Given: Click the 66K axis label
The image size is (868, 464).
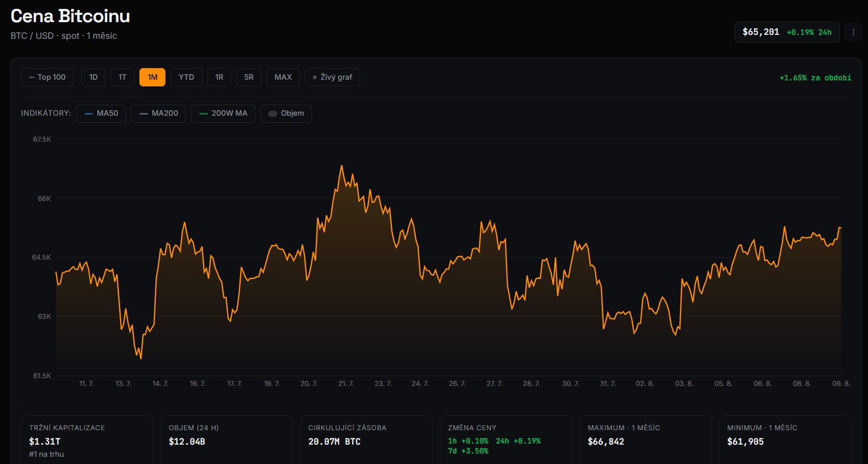Looking at the screenshot, I should [44, 199].
